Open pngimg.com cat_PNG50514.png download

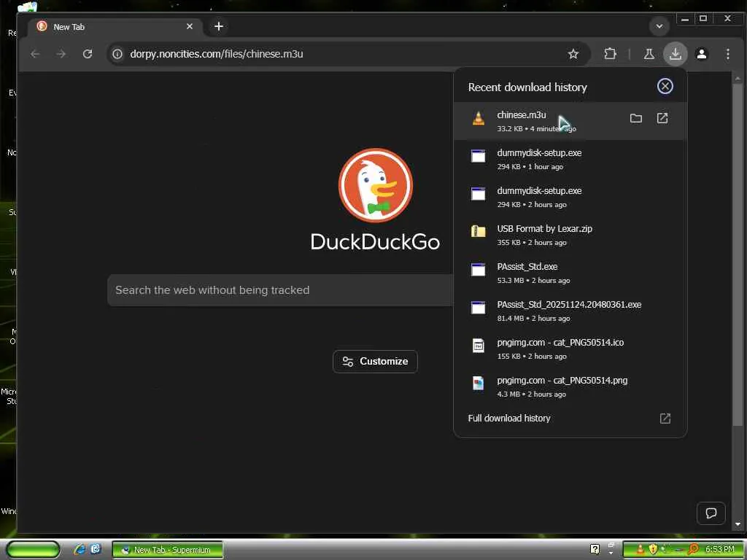point(570,386)
